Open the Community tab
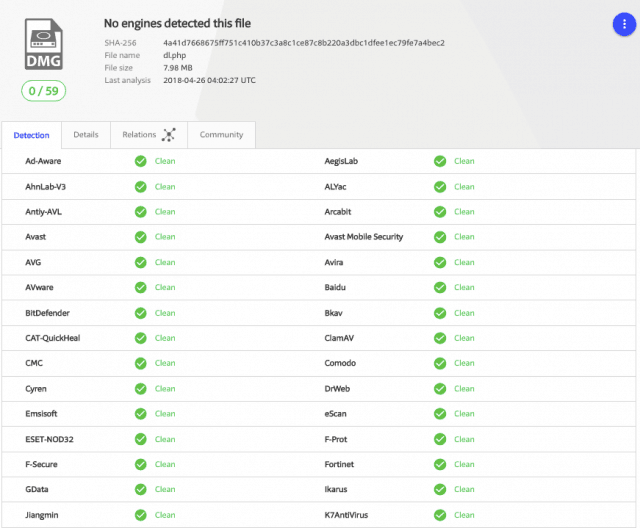The width and height of the screenshot is (640, 528). point(221,135)
